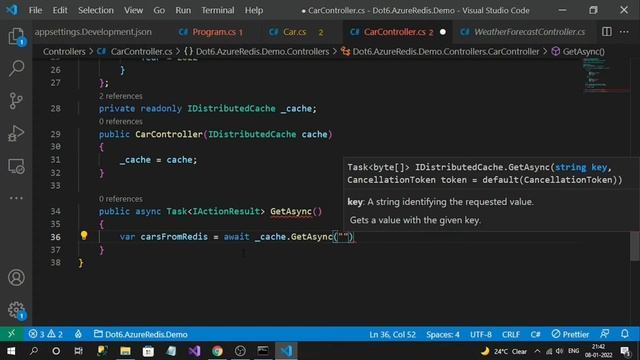Open remote window indicator in the status bar
Screen dimensions: 640x360
pyautogui.click(x=11, y=334)
